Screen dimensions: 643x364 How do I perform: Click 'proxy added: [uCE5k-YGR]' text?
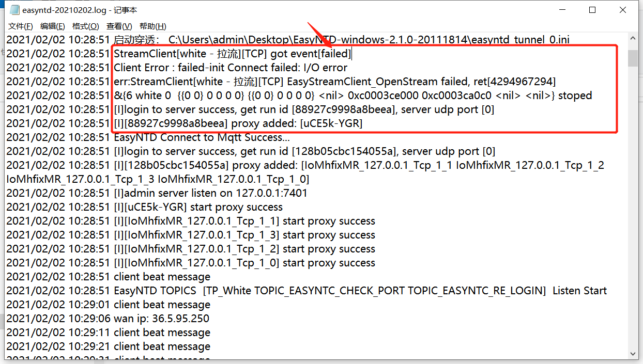pos(297,123)
